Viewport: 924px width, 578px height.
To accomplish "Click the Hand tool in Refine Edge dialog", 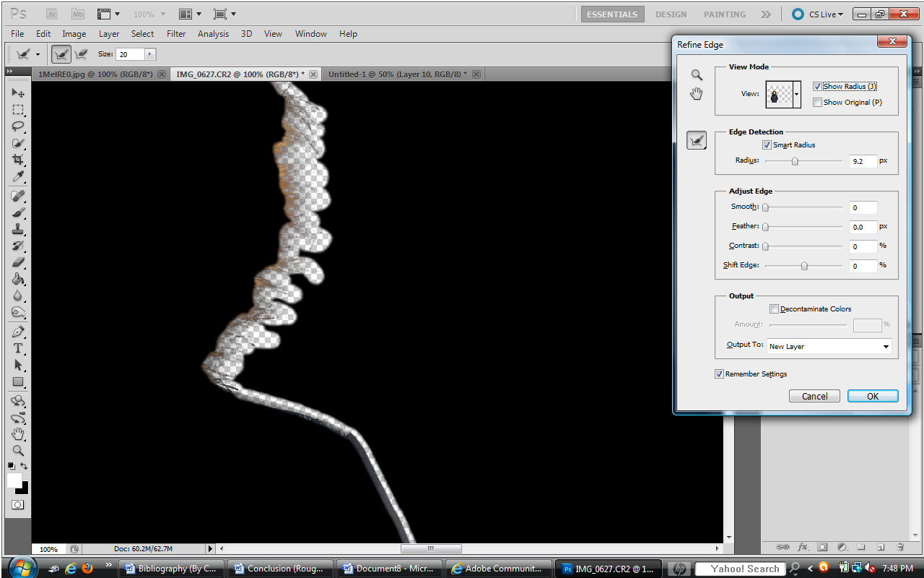I will [x=696, y=94].
